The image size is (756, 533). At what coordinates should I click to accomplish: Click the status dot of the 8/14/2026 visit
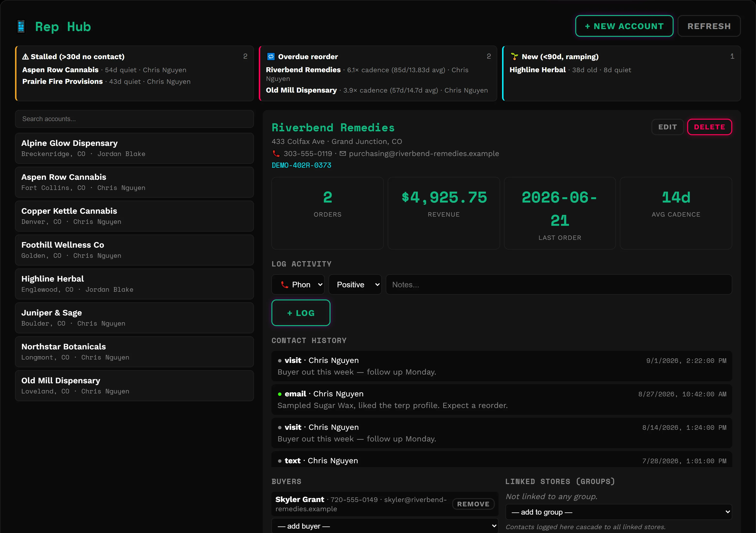[280, 428]
